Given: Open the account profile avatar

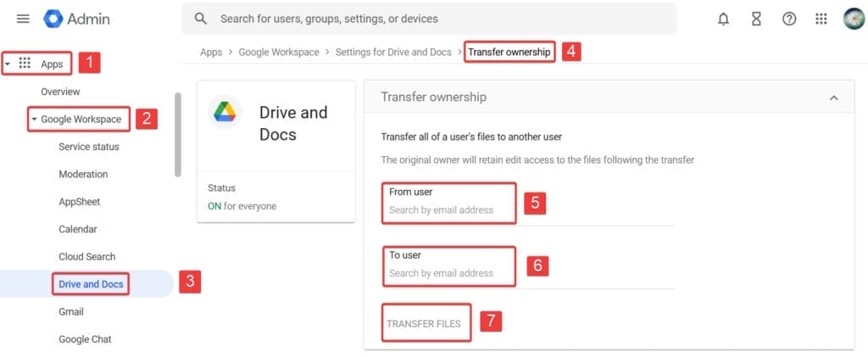Looking at the screenshot, I should coord(854,19).
